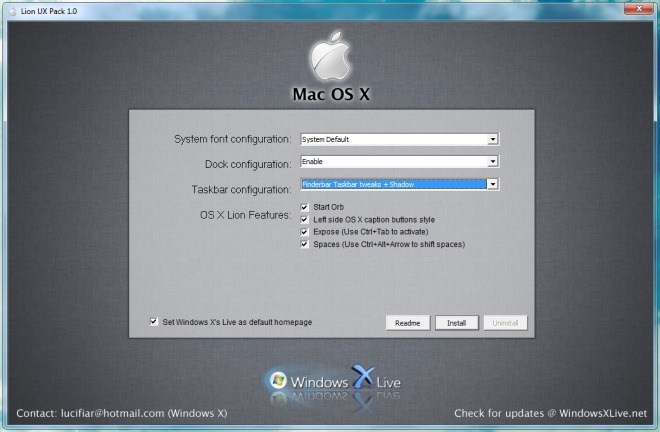Click the System font configuration label
The width and height of the screenshot is (660, 432).
coord(232,139)
